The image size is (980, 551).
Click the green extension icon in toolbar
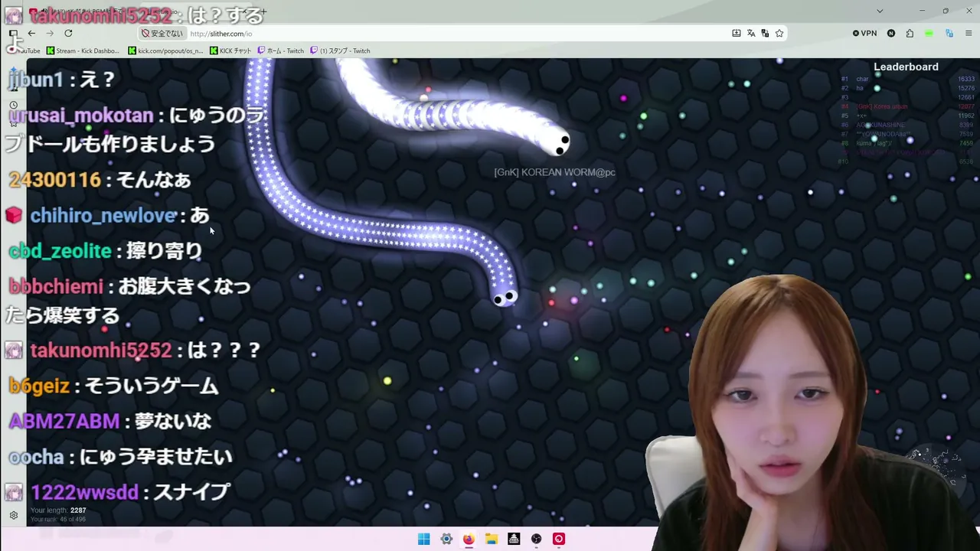pos(929,33)
